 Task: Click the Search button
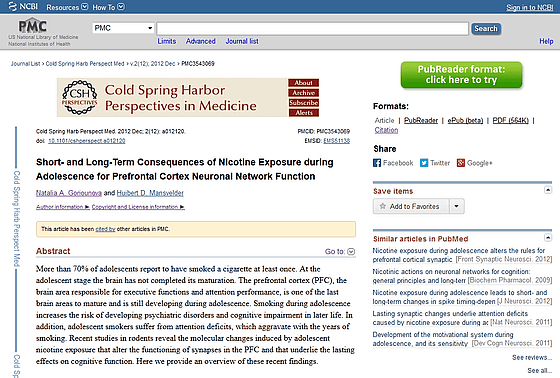tap(486, 29)
